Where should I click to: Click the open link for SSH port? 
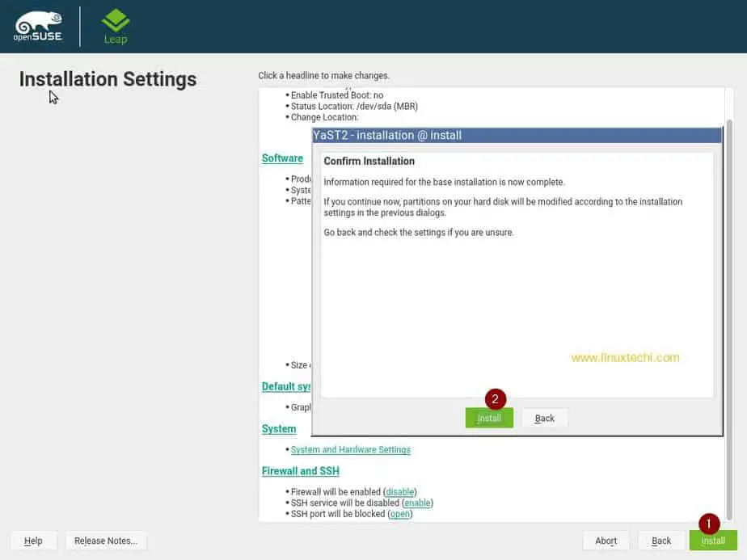[x=399, y=514]
